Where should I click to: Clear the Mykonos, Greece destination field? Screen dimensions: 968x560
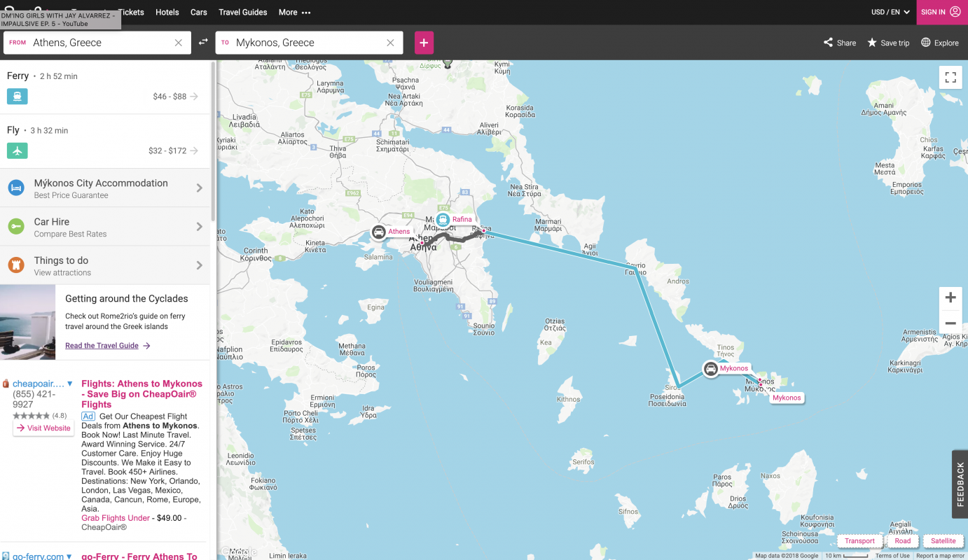pos(390,43)
